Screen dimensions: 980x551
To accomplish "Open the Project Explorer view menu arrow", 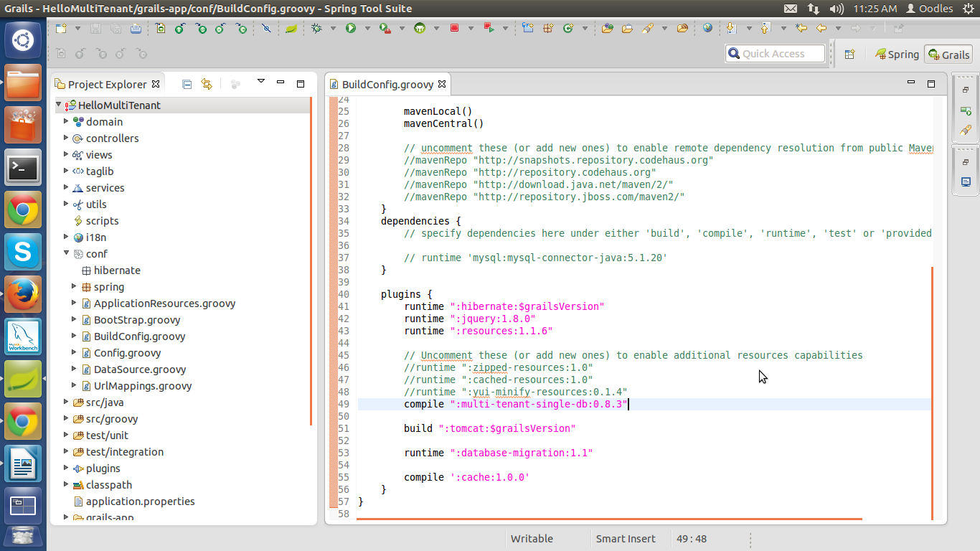I will tap(261, 81).
